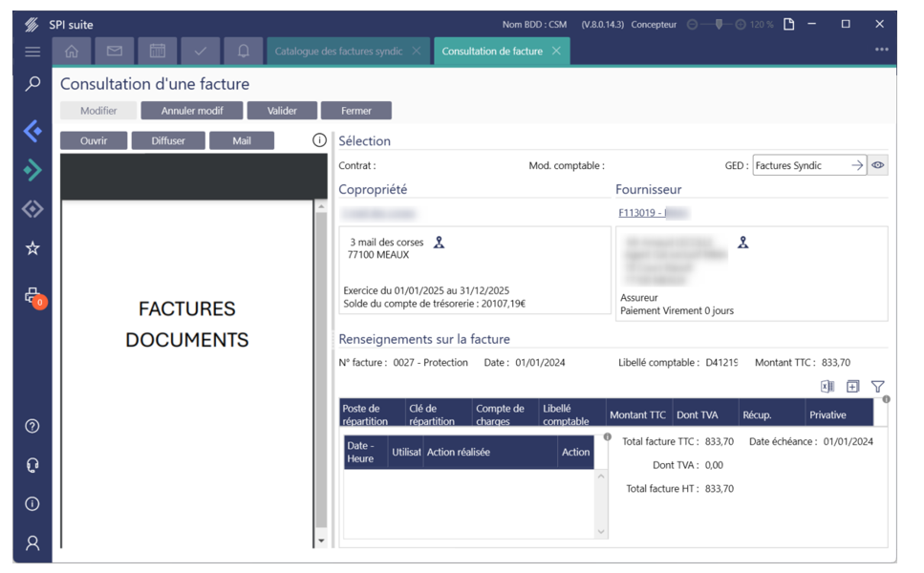This screenshot has width=924, height=573.
Task: Click the filter funnel icon
Action: click(877, 387)
